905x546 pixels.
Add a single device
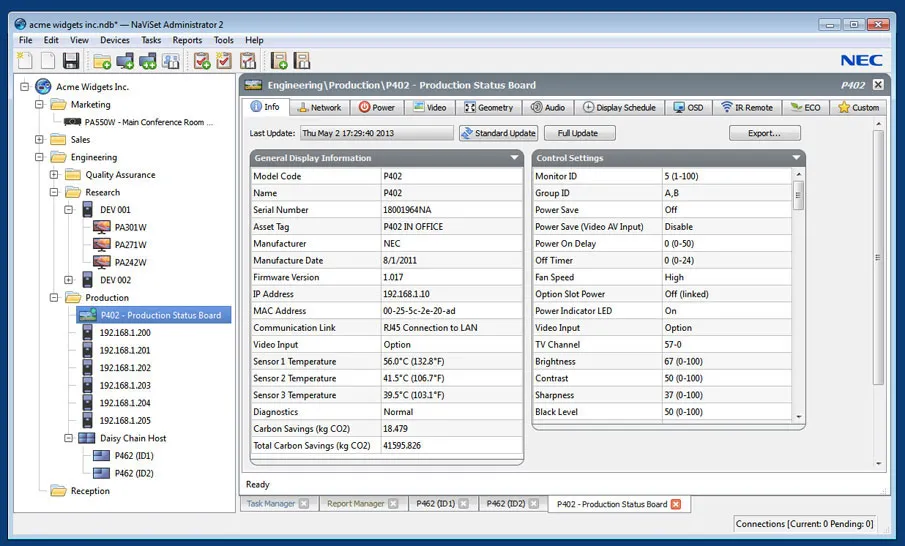(125, 61)
